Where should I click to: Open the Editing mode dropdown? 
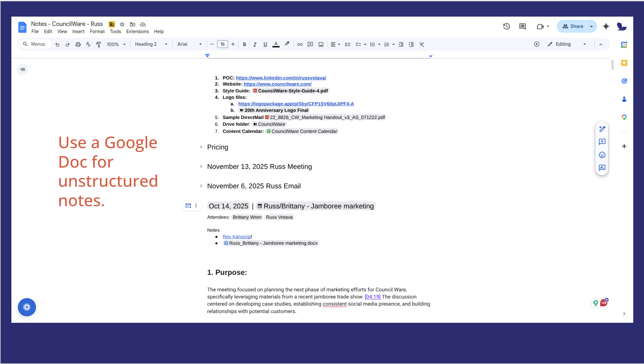point(567,44)
